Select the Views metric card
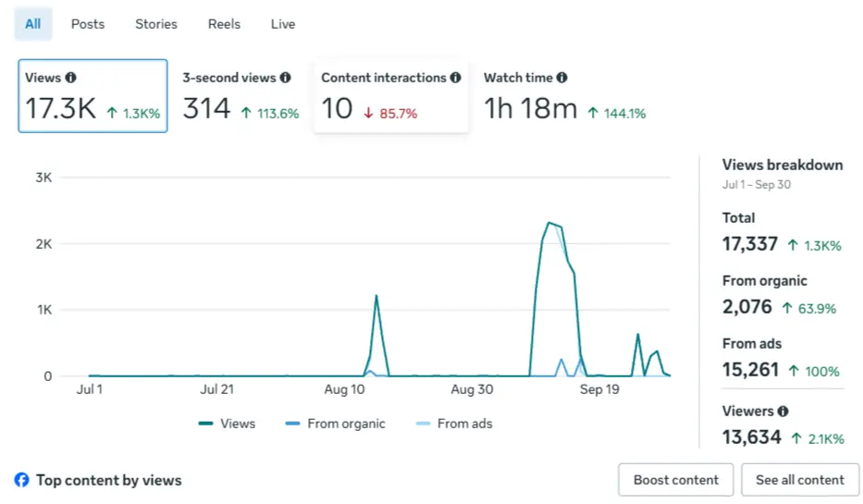This screenshot has height=504, width=863. pos(92,96)
